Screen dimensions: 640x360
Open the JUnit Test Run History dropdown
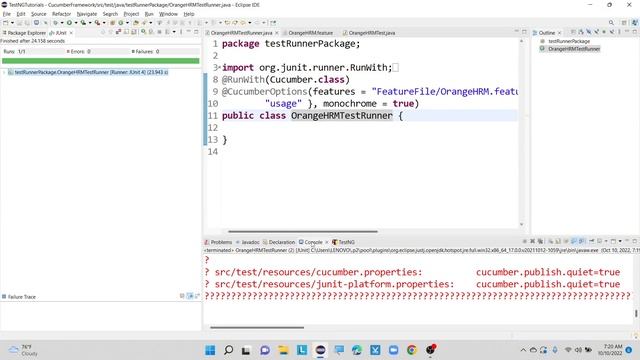coord(174,32)
